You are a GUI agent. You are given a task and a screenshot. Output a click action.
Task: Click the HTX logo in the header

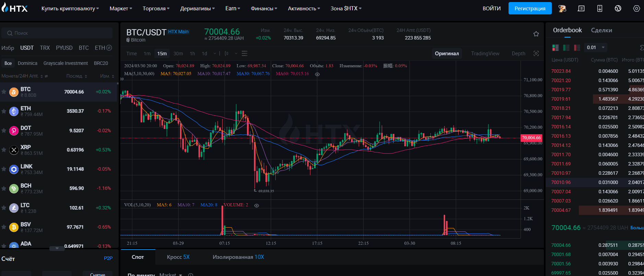coord(14,8)
